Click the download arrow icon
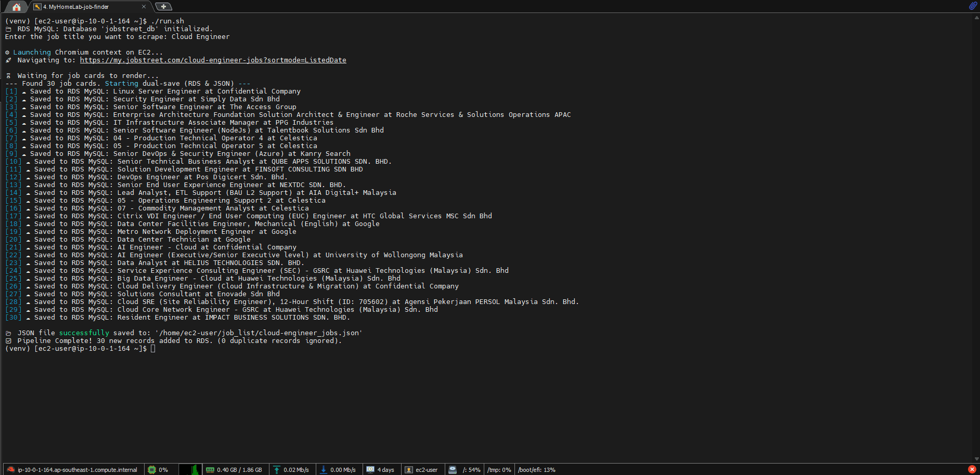The height and width of the screenshot is (475, 980). click(324, 469)
